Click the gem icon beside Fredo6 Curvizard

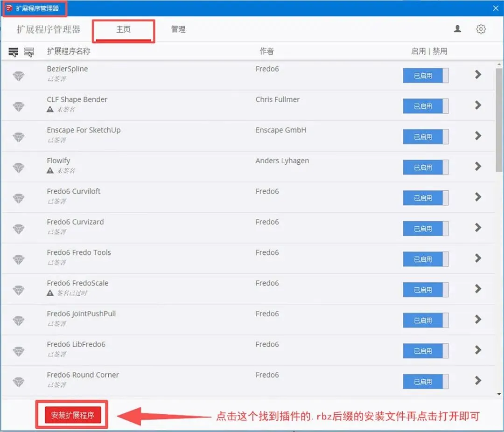(19, 229)
